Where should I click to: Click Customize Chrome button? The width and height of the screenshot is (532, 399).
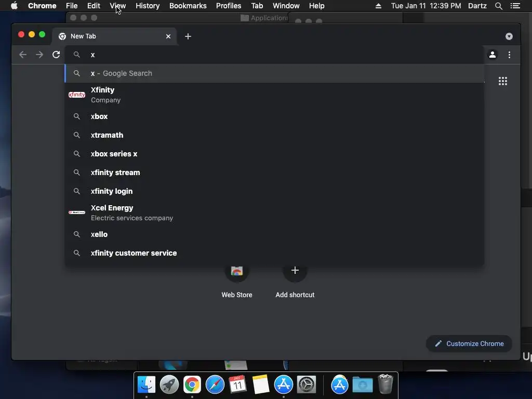469,344
